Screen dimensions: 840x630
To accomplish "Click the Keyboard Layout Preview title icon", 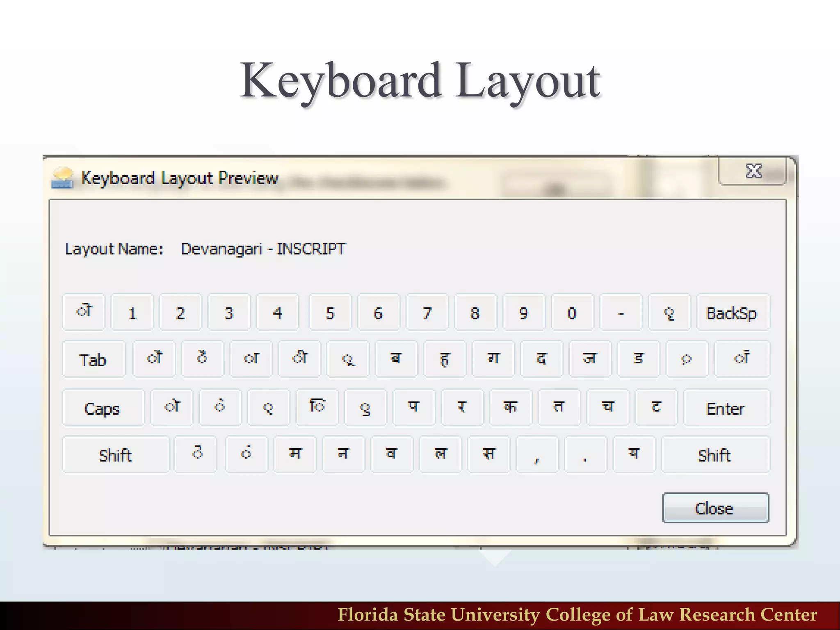I will coord(62,178).
